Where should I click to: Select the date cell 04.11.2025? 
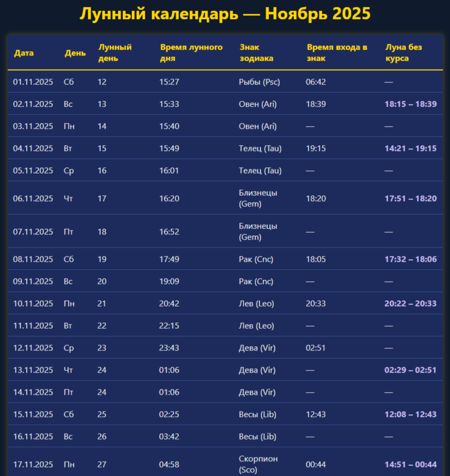coord(33,148)
